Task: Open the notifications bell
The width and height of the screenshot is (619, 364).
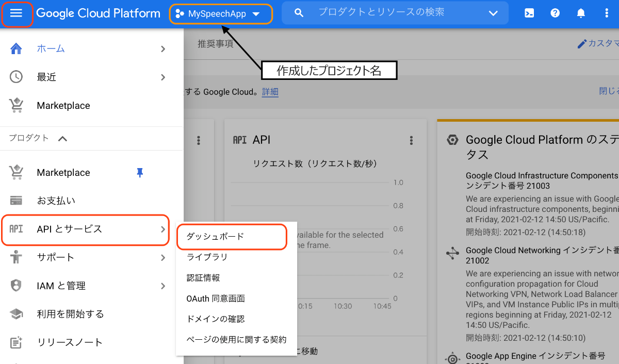Action: click(581, 13)
